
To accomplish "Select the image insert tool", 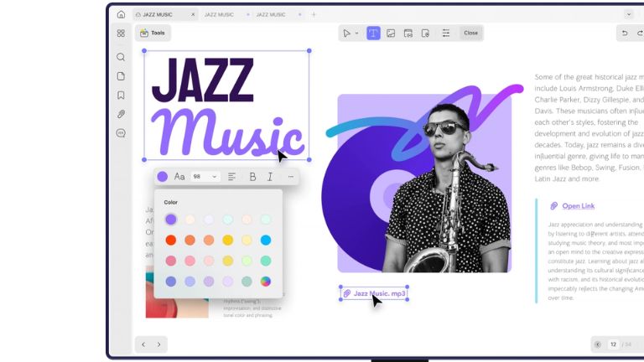I will pos(391,33).
